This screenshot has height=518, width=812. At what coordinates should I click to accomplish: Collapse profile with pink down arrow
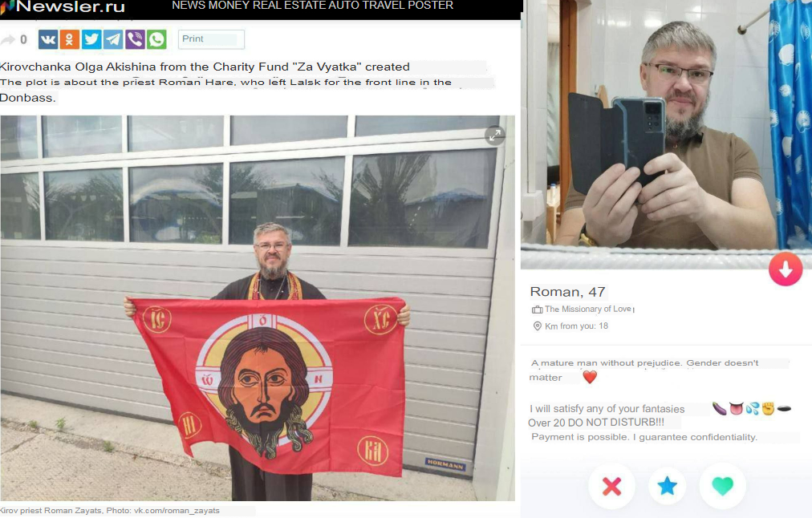(x=785, y=269)
